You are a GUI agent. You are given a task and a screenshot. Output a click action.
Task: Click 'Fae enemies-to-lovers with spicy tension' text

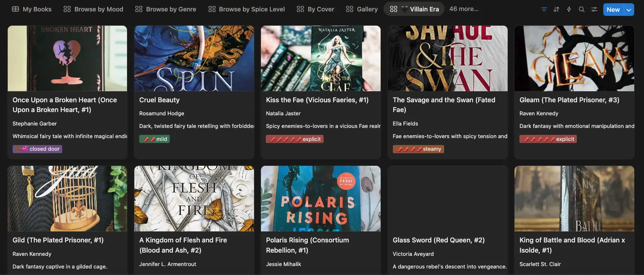(x=450, y=136)
